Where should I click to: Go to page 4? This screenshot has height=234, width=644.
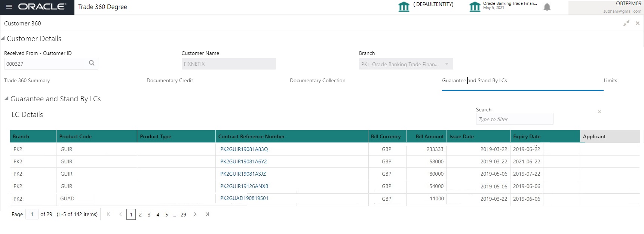point(158,215)
